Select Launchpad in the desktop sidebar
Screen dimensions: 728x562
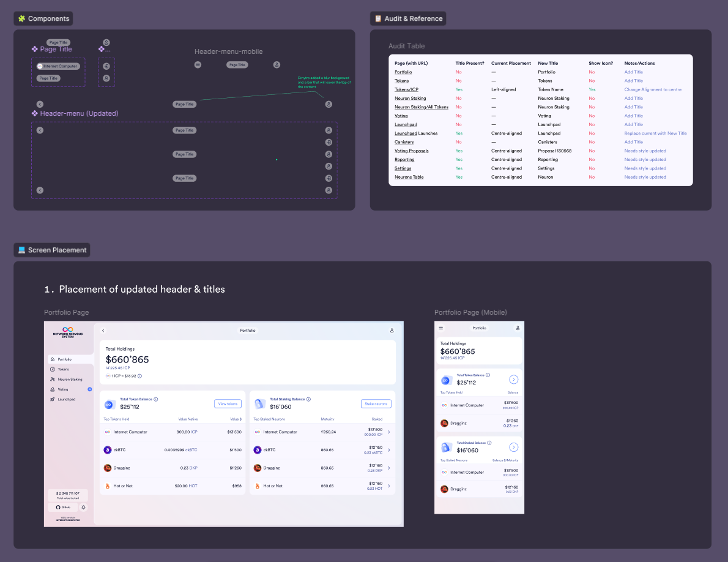point(66,399)
